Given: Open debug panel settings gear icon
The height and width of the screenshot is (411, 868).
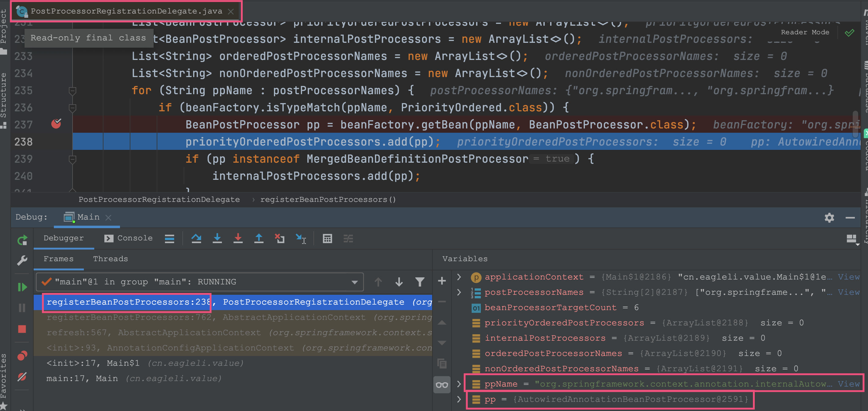Looking at the screenshot, I should pyautogui.click(x=829, y=217).
